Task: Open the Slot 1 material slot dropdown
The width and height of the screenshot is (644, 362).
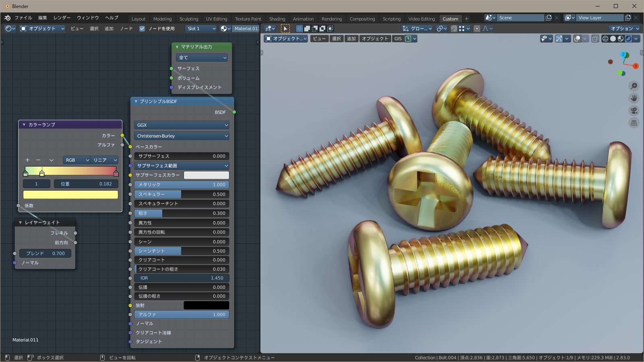Action: pos(201,29)
